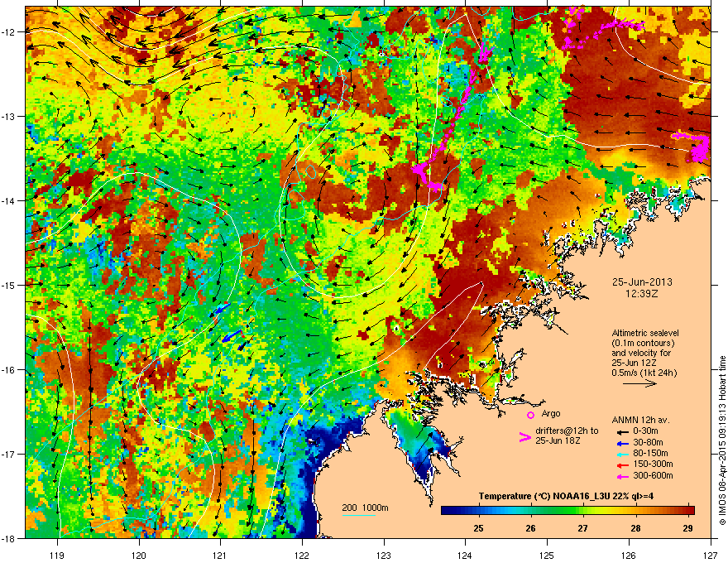Click the (0.1m contours) text line
728x563 pixels.
643,344
